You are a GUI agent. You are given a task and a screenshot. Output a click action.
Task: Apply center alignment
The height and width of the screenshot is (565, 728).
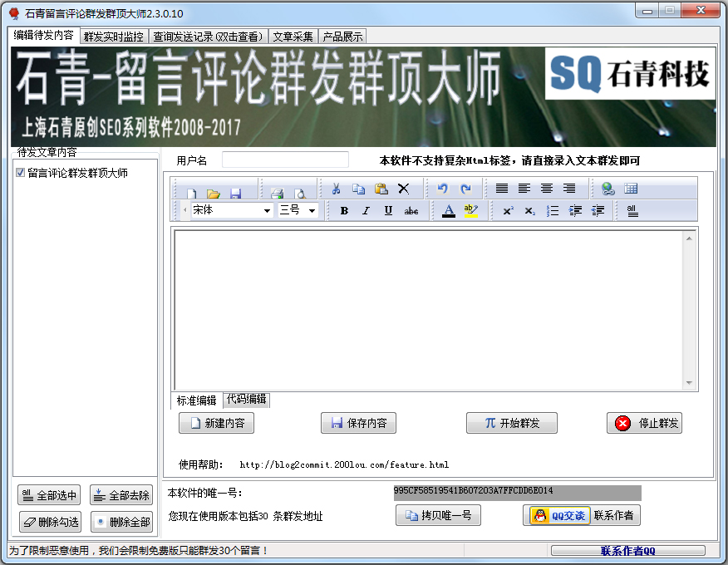click(x=547, y=188)
